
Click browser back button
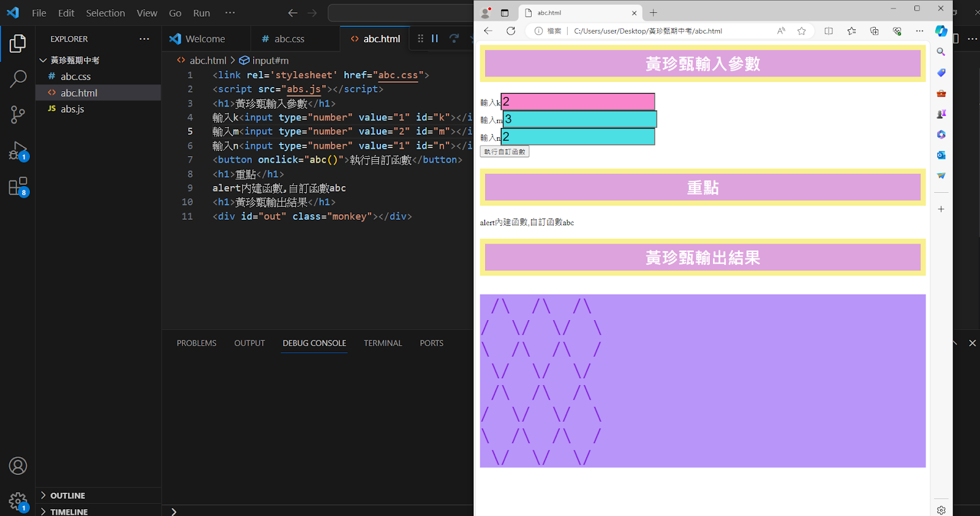pos(488,31)
